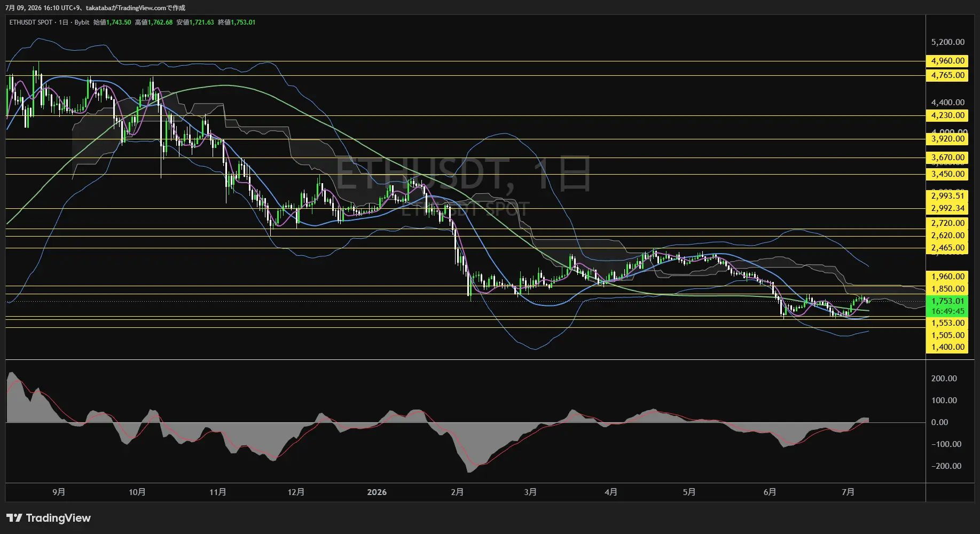Click the 100.00 indicator scale value

click(x=944, y=400)
